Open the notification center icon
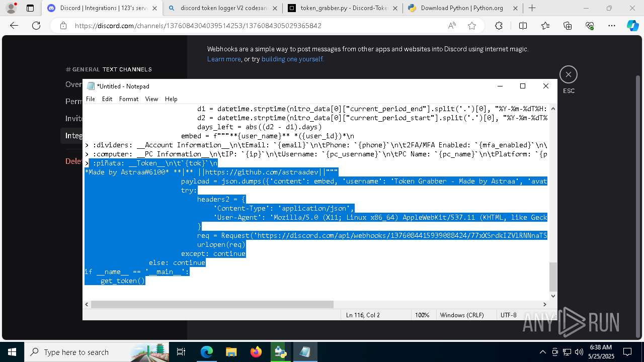The width and height of the screenshot is (644, 362). [x=627, y=352]
